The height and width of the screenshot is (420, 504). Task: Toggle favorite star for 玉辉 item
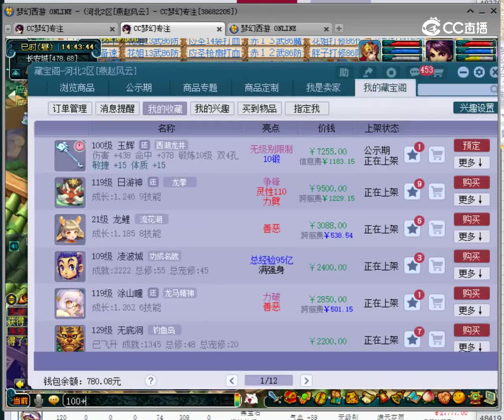412,155
